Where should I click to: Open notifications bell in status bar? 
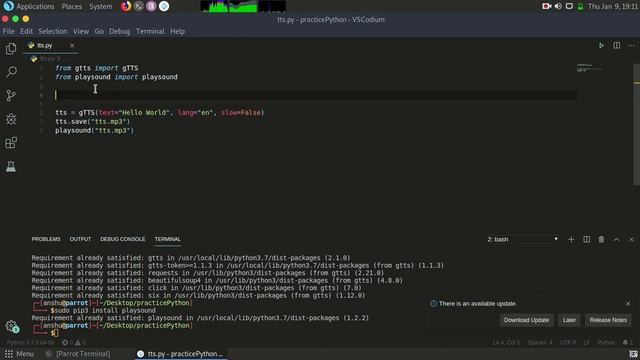tap(628, 342)
